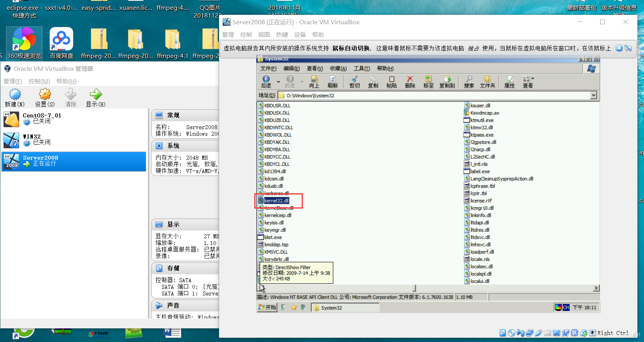Click the do-not-show-again notification icon
The width and height of the screenshot is (644, 342).
click(628, 48)
